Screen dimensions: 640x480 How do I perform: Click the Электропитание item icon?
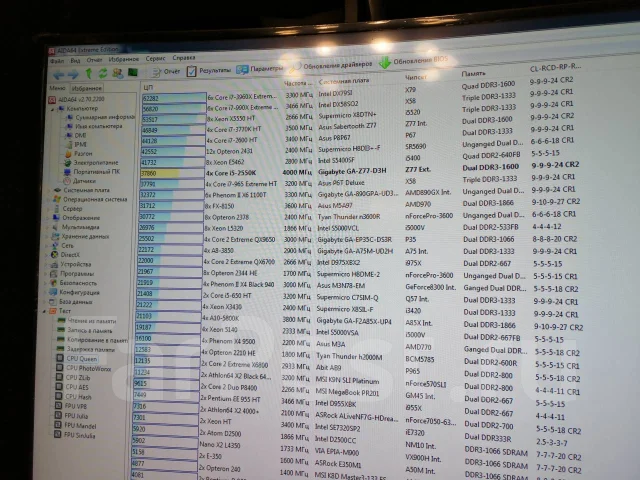click(68, 163)
